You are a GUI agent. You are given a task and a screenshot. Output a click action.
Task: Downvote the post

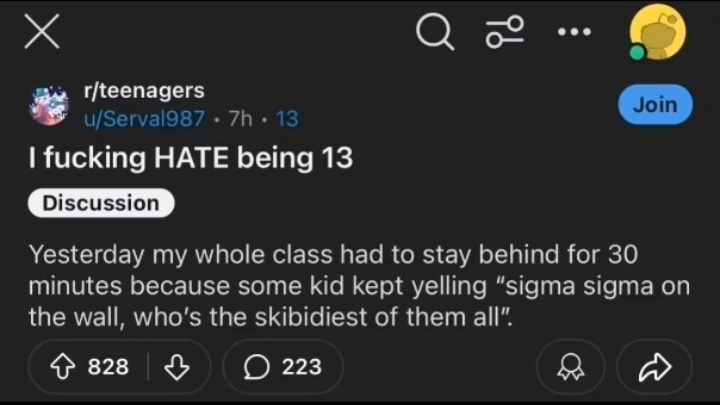(x=177, y=367)
